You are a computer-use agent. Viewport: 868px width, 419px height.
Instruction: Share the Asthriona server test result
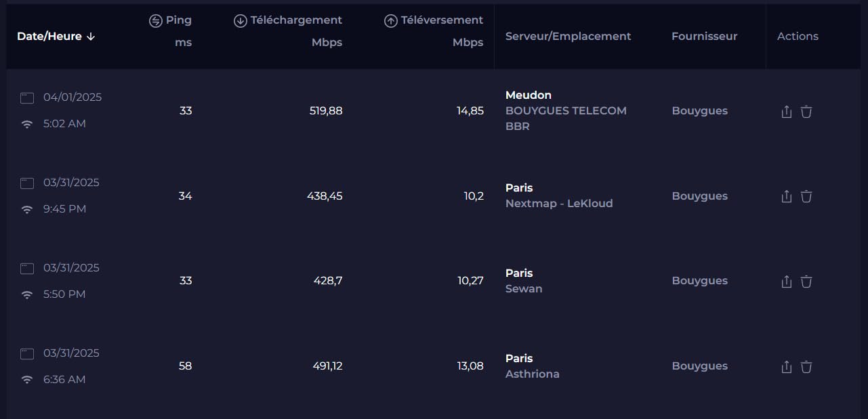tap(786, 367)
